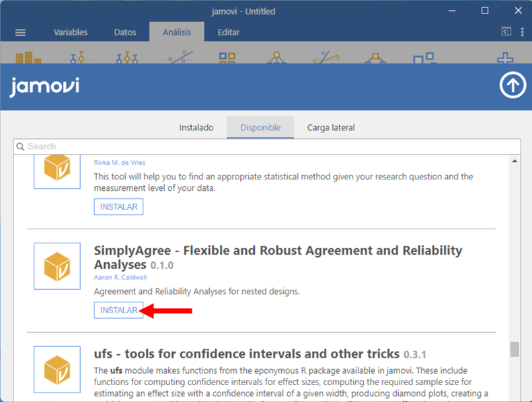Viewport: 532px width, 402px height.
Task: Click the scroll up arrow of module list
Action: coord(515,161)
